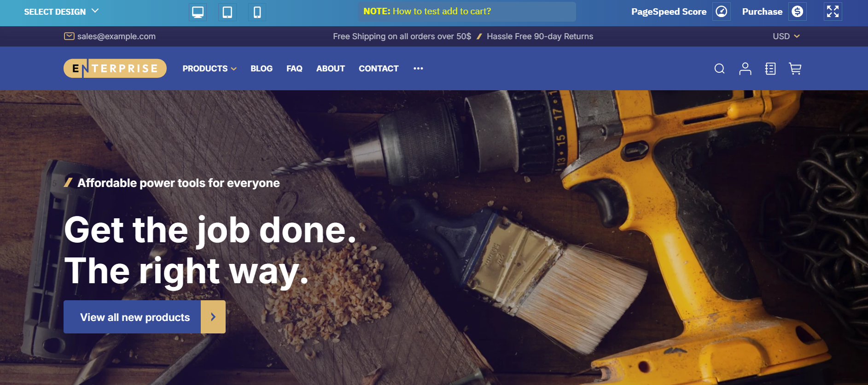Open the Contact page
The width and height of the screenshot is (868, 385).
[x=379, y=69]
